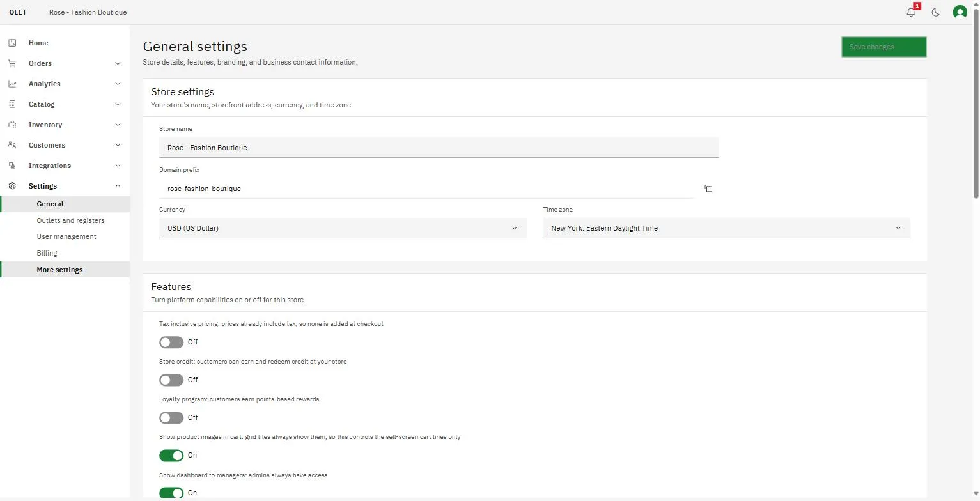Click the Orders cart icon

click(12, 63)
